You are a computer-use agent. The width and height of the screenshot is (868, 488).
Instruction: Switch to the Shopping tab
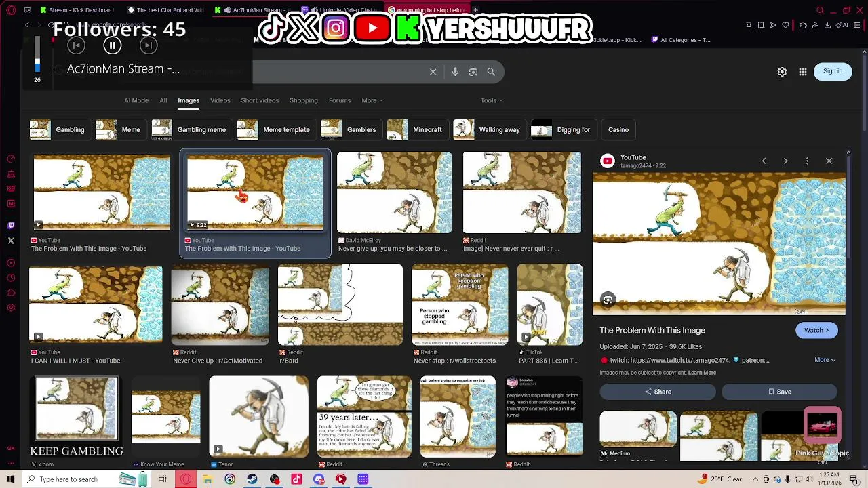coord(304,100)
